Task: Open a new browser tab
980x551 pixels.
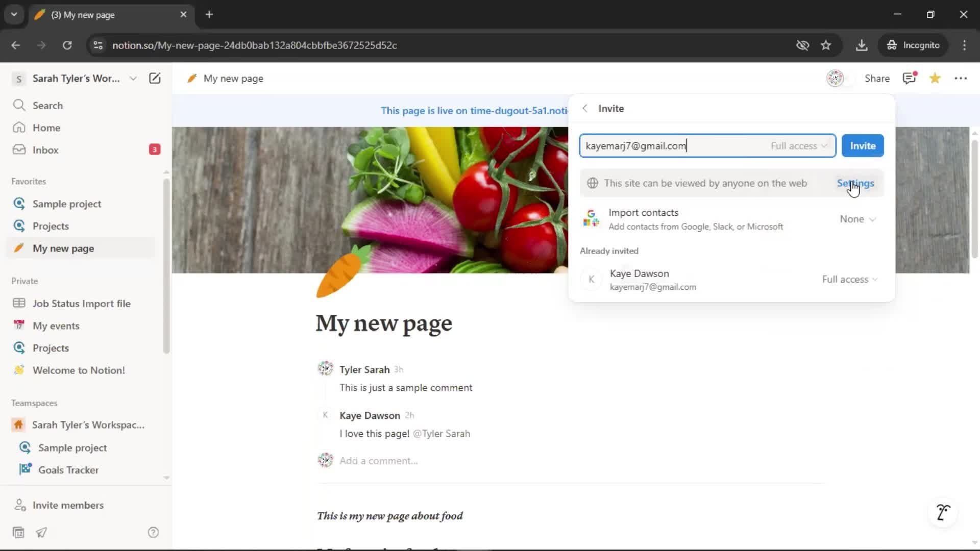Action: (x=209, y=15)
